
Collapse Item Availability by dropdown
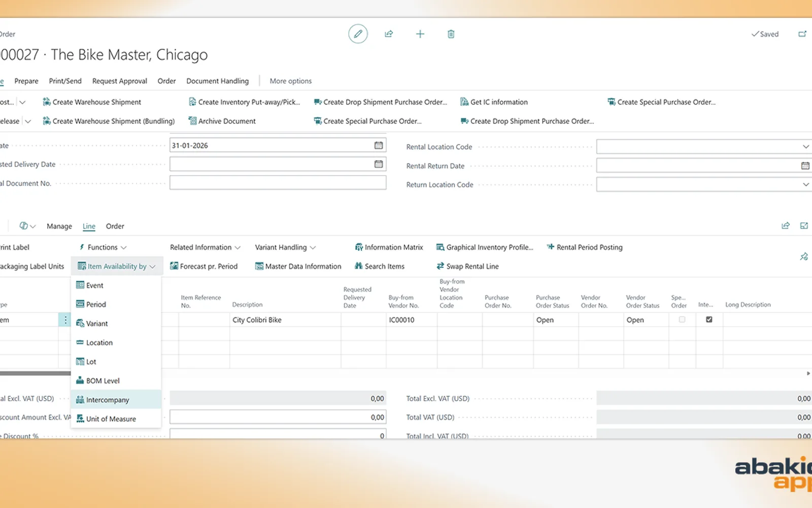point(117,266)
